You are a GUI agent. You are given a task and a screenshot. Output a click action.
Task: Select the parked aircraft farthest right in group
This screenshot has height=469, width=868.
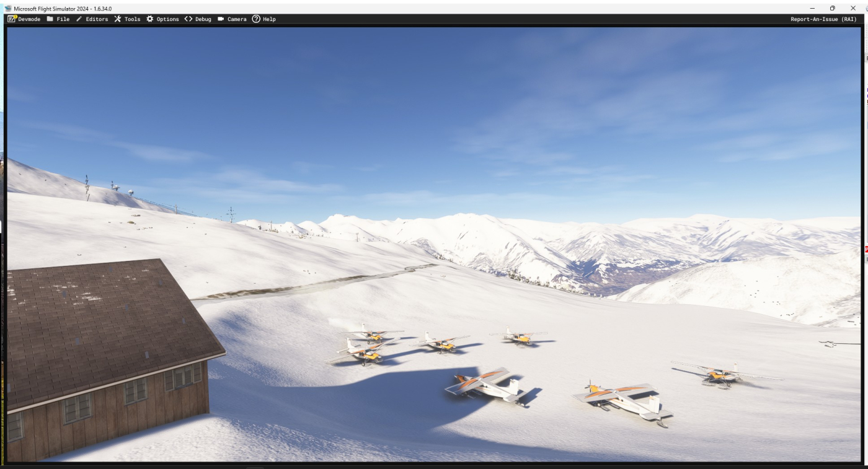click(x=722, y=374)
